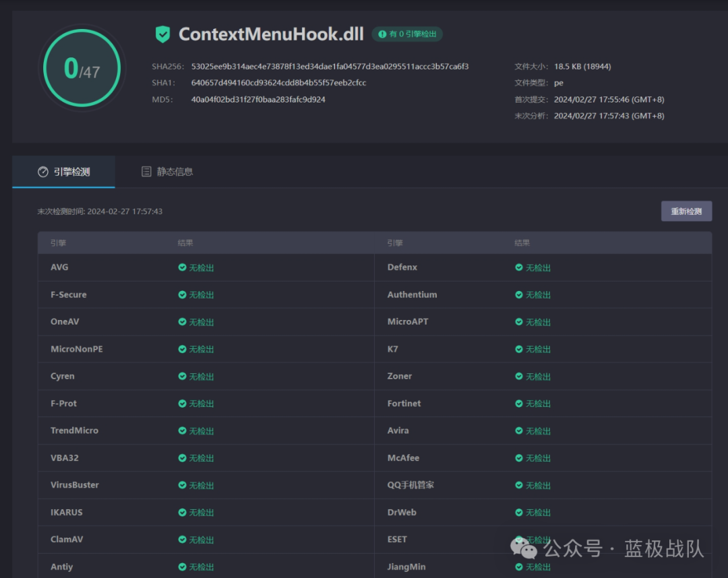
Task: Click the check icon in MicroNonPE row
Action: 182,349
